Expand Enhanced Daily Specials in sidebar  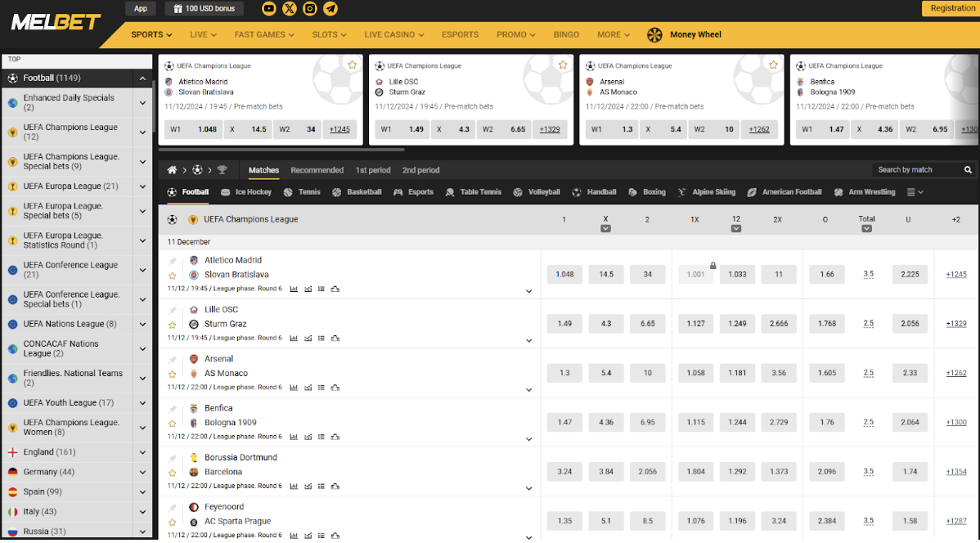point(142,103)
